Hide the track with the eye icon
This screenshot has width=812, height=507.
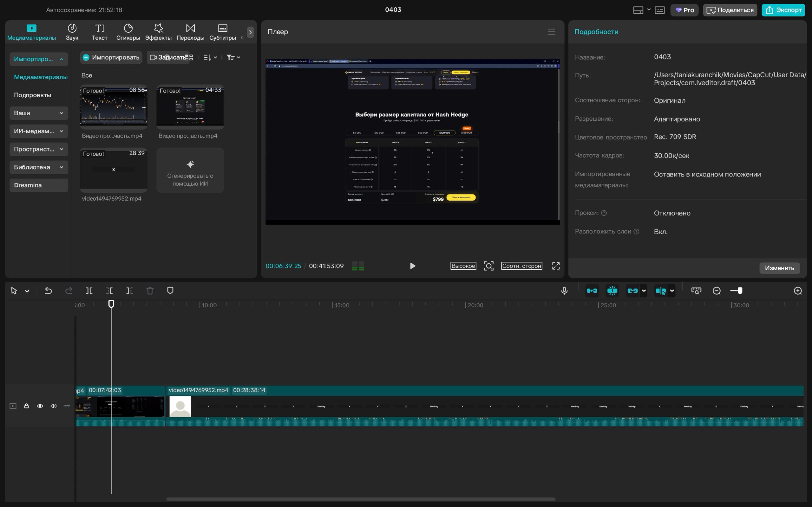[x=40, y=406]
